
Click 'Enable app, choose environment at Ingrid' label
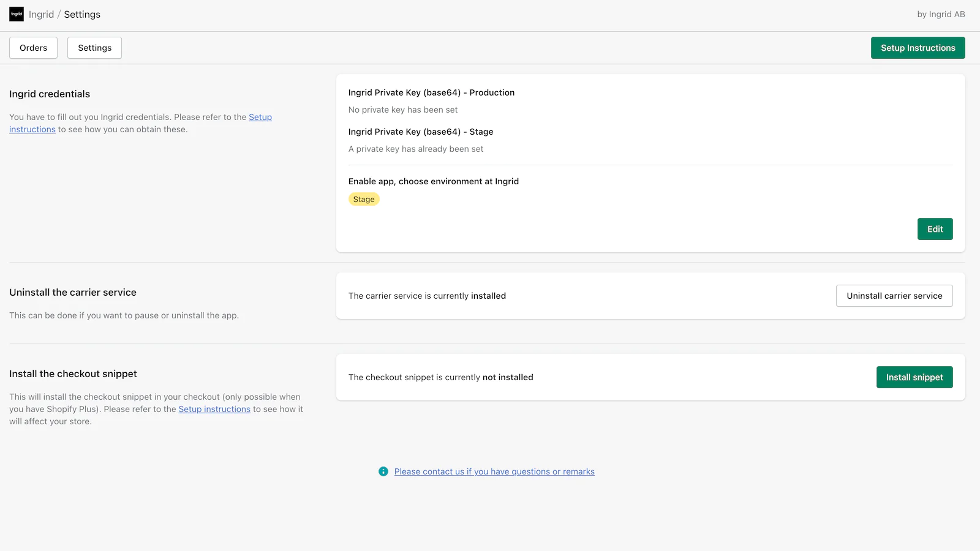click(x=434, y=181)
